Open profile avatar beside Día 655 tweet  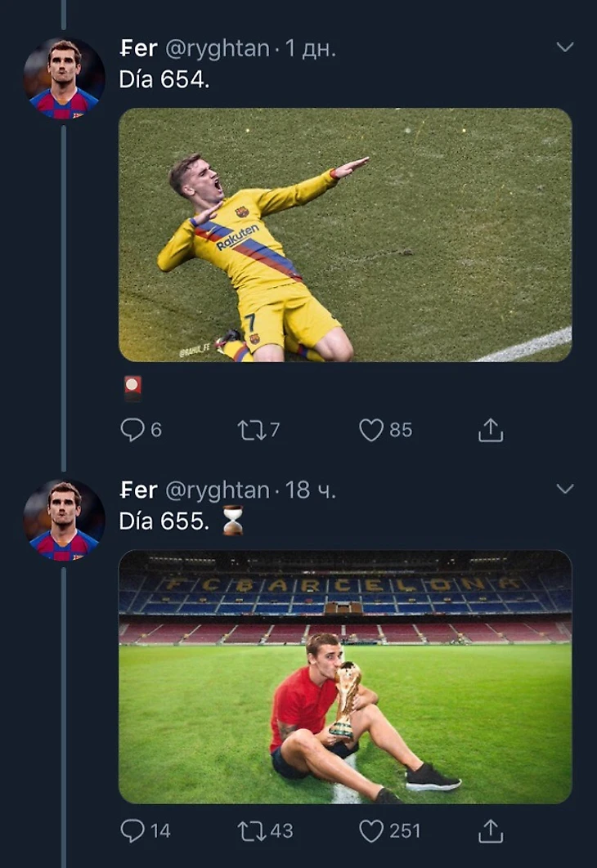point(64,520)
